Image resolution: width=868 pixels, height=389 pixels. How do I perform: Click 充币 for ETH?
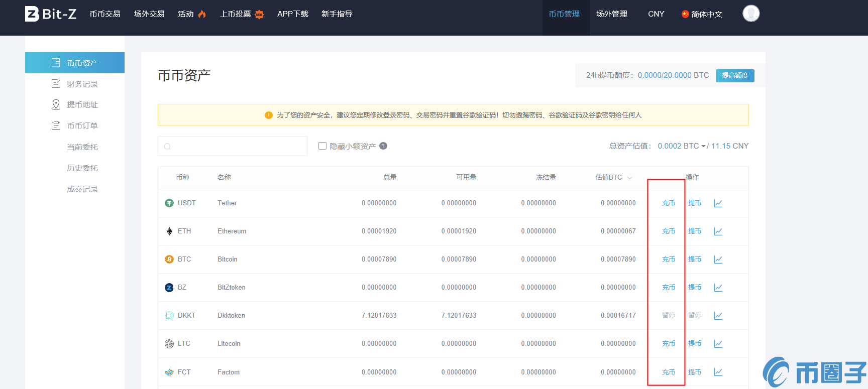669,231
